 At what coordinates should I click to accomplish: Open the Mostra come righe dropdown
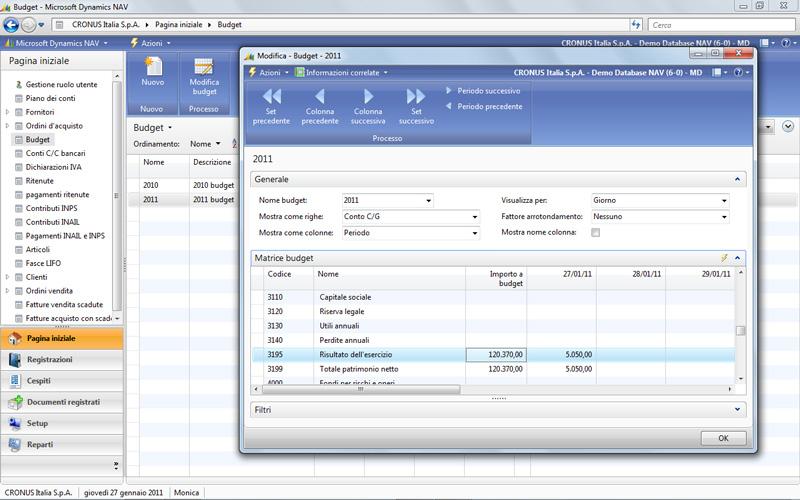[x=475, y=217]
